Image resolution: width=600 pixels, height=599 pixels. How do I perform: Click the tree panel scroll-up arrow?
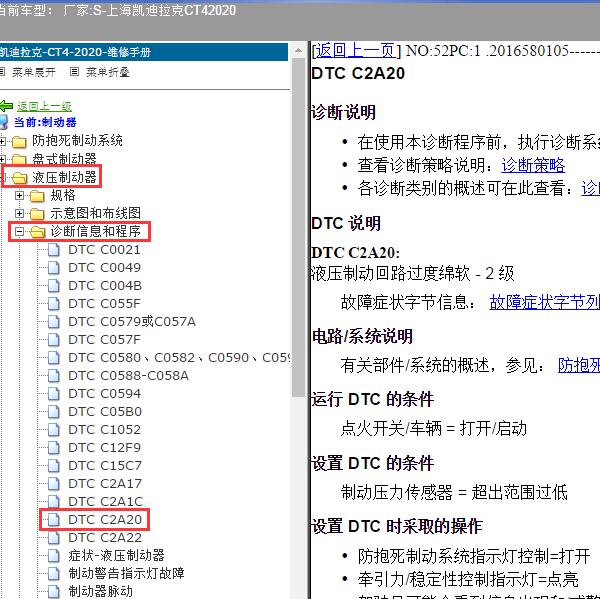(x=298, y=50)
